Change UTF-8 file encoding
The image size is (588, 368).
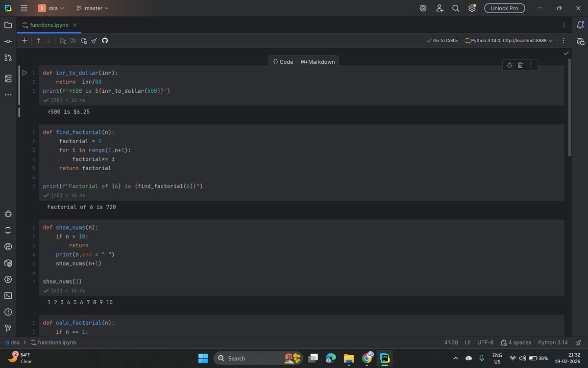(x=485, y=342)
